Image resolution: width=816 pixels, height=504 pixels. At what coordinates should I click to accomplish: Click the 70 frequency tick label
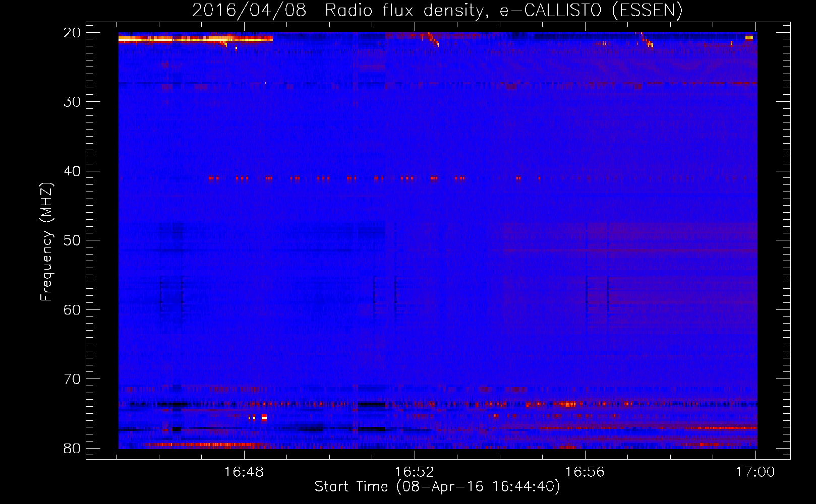73,379
